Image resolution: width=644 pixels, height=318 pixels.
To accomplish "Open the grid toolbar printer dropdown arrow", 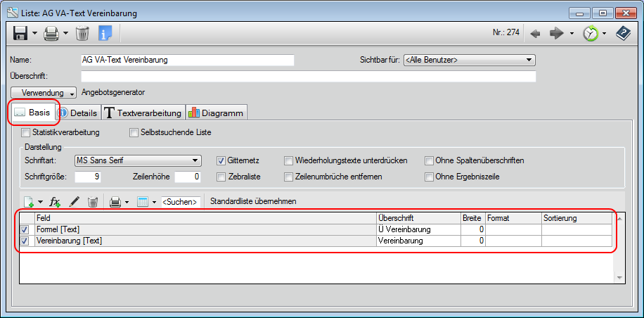I will pos(127,202).
